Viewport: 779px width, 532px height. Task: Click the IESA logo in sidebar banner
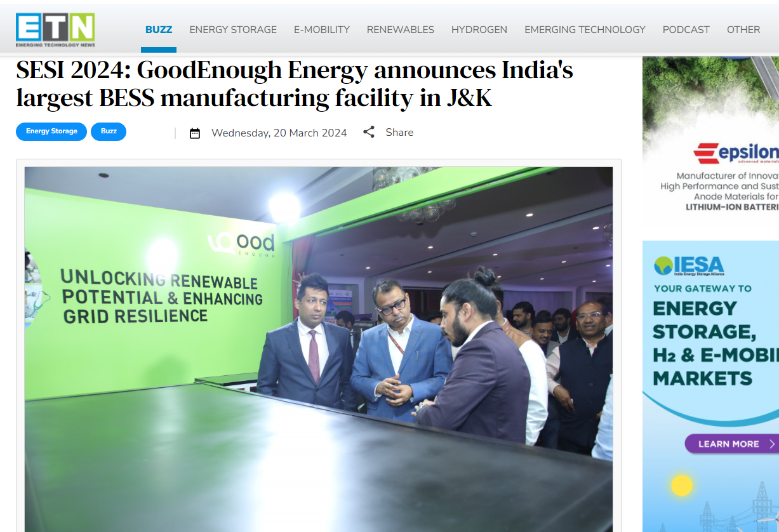[x=689, y=265]
